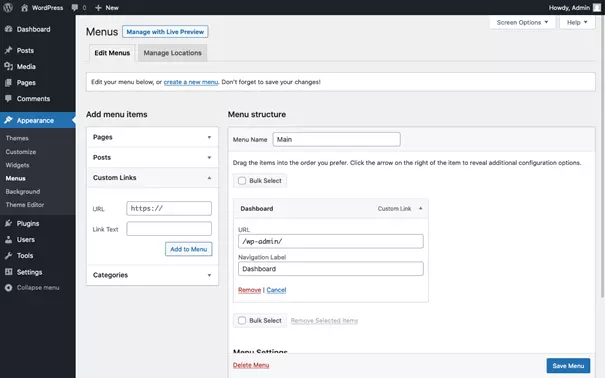Click Howdy, Admin account link
605x378 pixels.
point(569,7)
